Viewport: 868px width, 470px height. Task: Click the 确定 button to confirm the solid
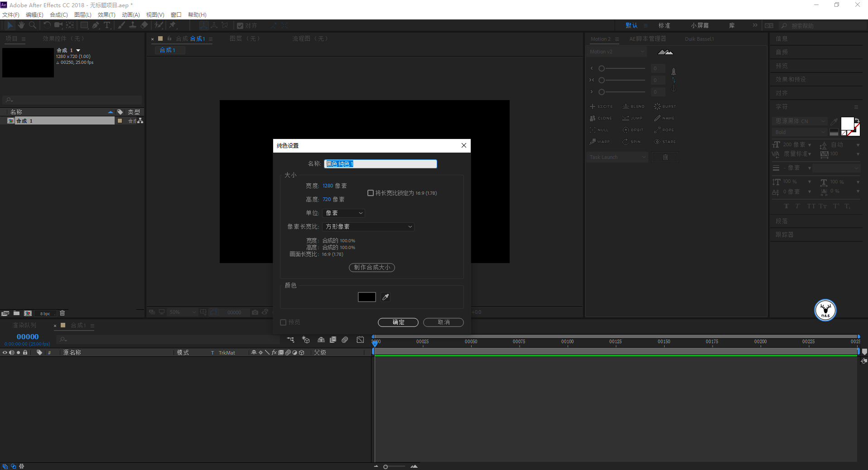click(398, 322)
